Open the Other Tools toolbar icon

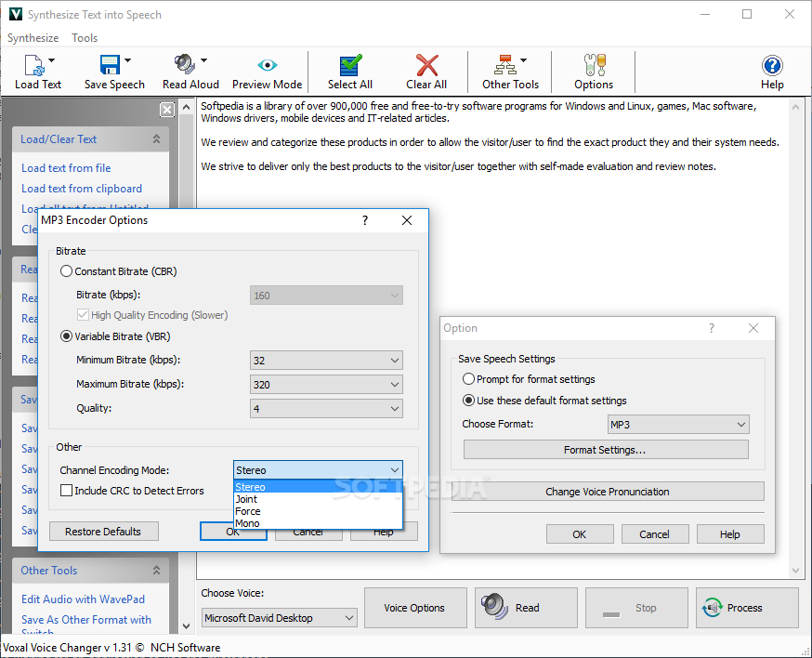(x=504, y=65)
